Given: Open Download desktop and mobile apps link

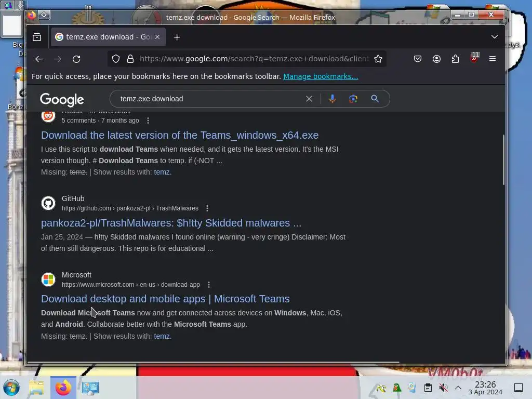Looking at the screenshot, I should (165, 299).
